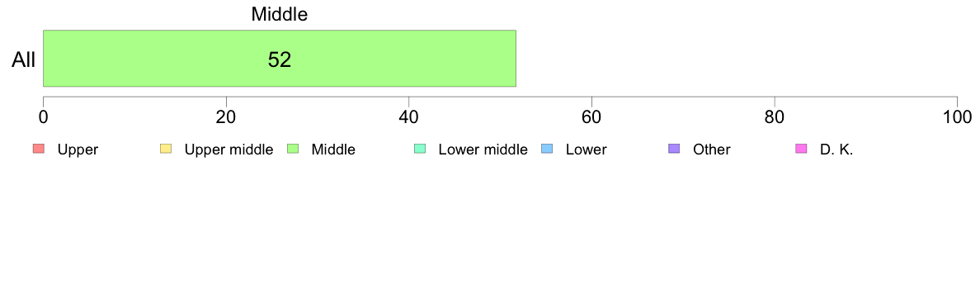Click the Middle title above the bar
This screenshot has width=980, height=304.
pyautogui.click(x=280, y=14)
